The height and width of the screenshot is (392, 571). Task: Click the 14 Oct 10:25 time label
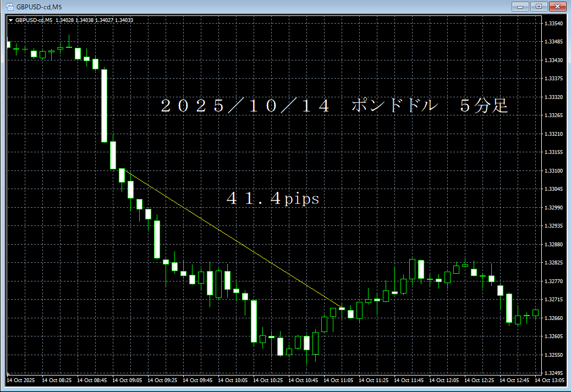pos(268,380)
